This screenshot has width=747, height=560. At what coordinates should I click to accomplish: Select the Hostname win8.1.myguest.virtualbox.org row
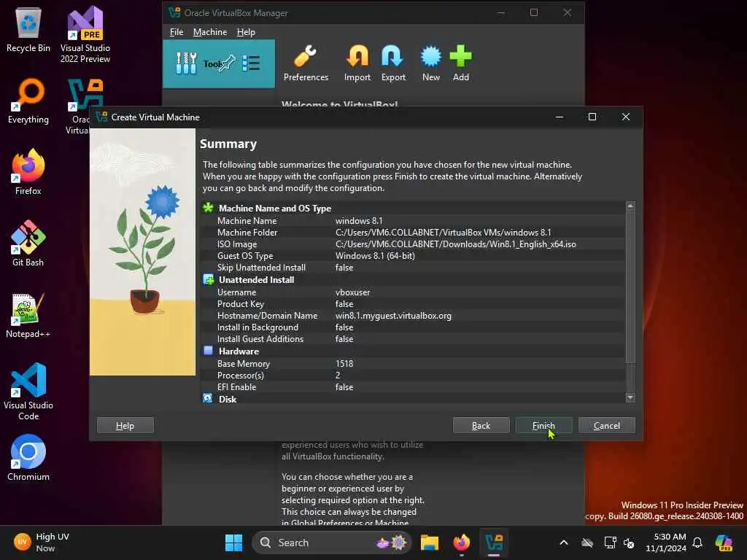pos(413,315)
